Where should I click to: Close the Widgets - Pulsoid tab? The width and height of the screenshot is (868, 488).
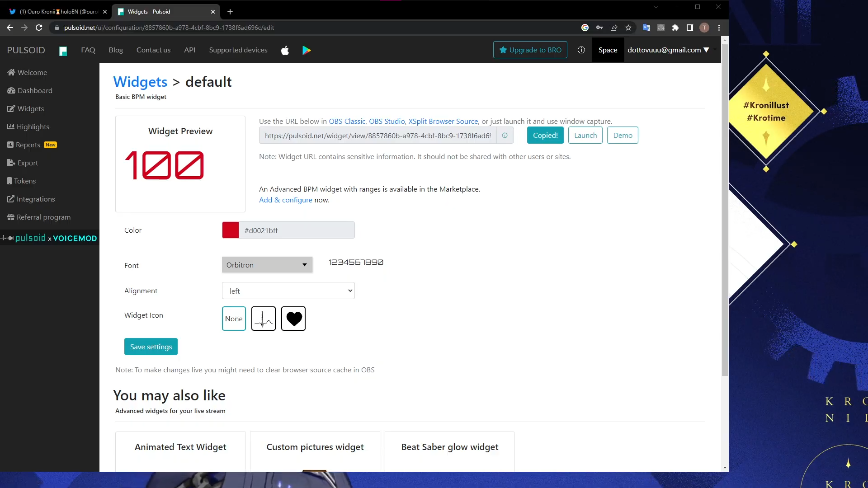click(x=213, y=12)
